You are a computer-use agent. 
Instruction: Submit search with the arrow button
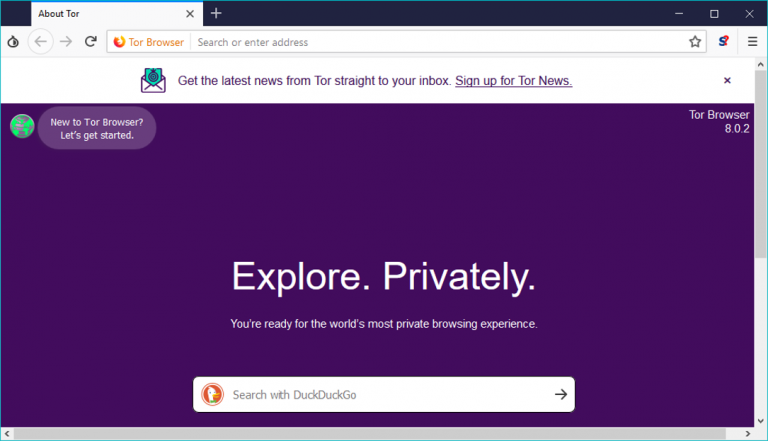tap(560, 394)
